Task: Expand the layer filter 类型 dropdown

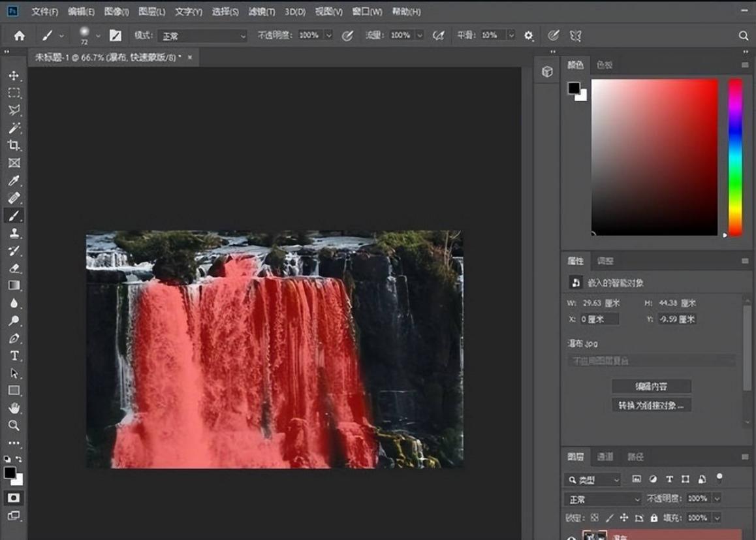Action: [x=593, y=480]
